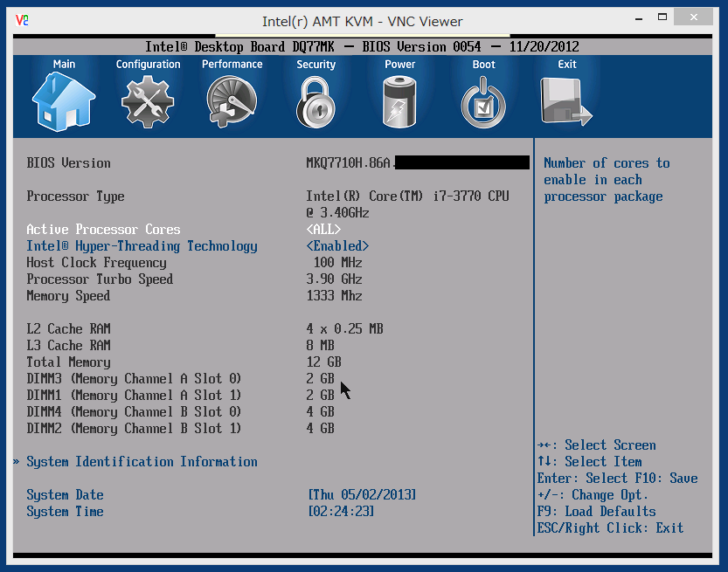The image size is (728, 572).
Task: Click the ESC/Right Click: Exit hint
Action: pyautogui.click(x=610, y=528)
